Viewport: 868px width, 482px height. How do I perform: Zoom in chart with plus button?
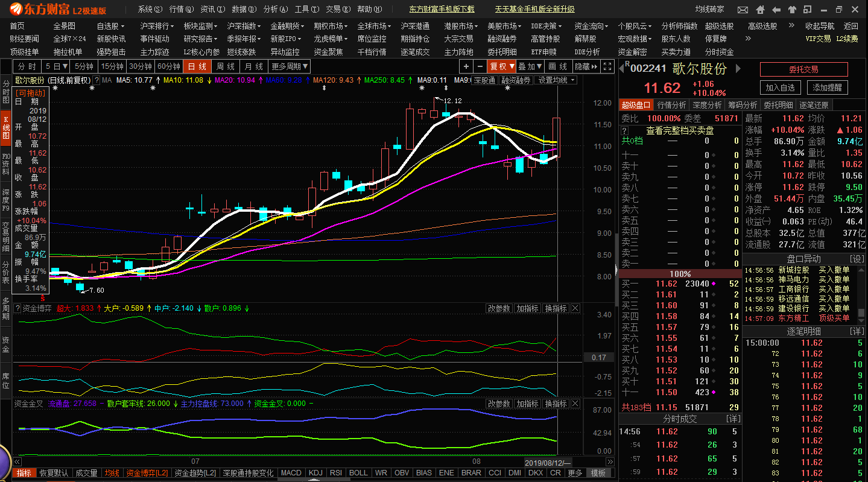click(x=466, y=66)
